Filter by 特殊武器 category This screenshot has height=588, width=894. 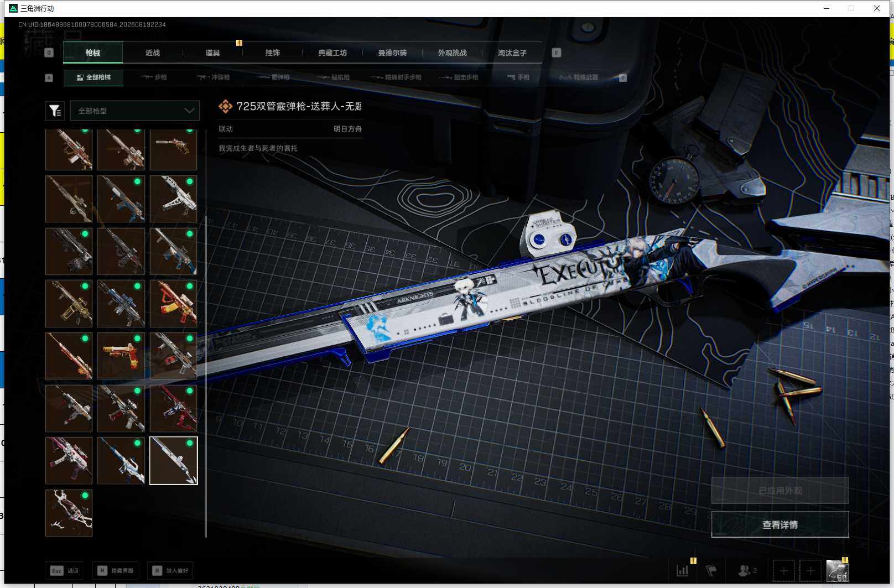click(579, 77)
